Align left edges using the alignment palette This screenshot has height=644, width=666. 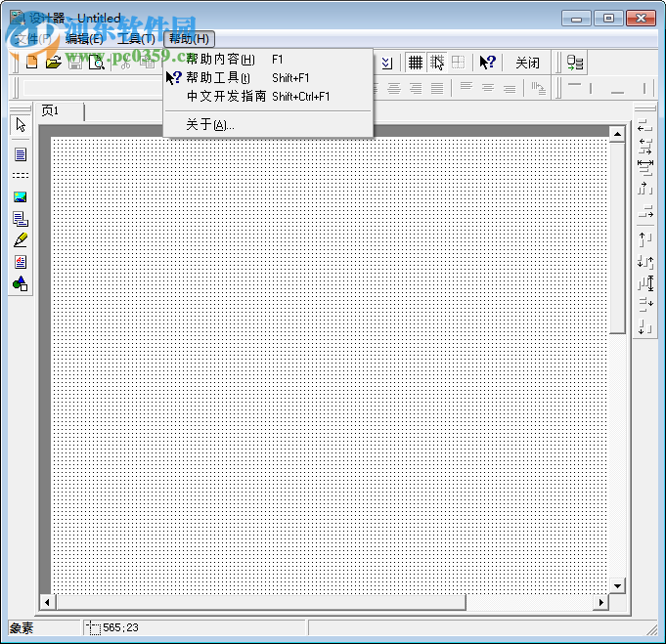[x=645, y=125]
